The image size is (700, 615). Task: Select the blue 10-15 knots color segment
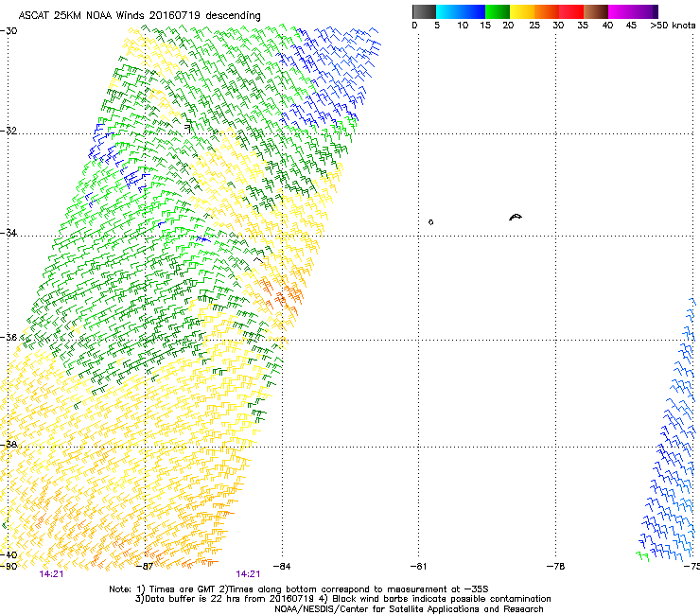click(x=473, y=11)
